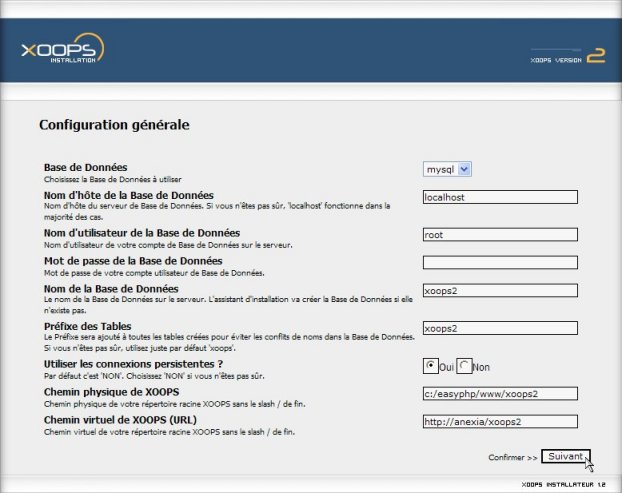Click the Confirmer >> text

513,458
